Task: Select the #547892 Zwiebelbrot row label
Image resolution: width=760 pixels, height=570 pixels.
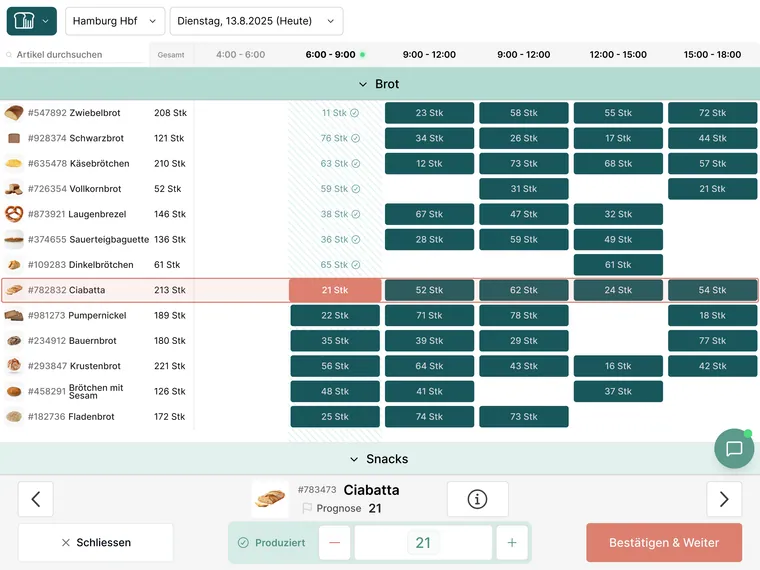Action: point(74,113)
